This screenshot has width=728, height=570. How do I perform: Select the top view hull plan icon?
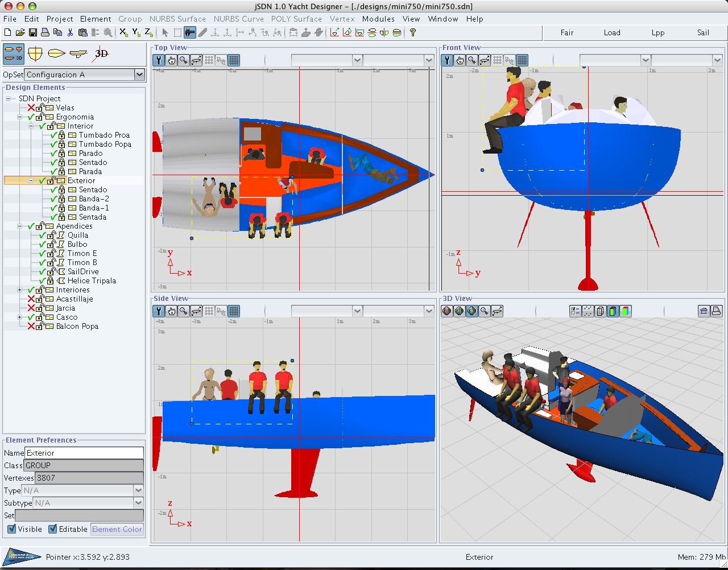[57, 53]
